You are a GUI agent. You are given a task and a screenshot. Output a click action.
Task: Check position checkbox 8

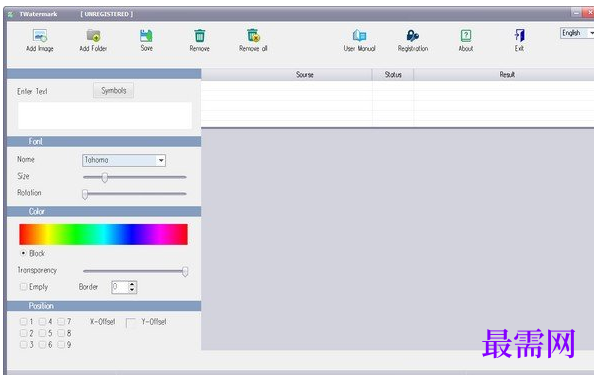(x=61, y=333)
